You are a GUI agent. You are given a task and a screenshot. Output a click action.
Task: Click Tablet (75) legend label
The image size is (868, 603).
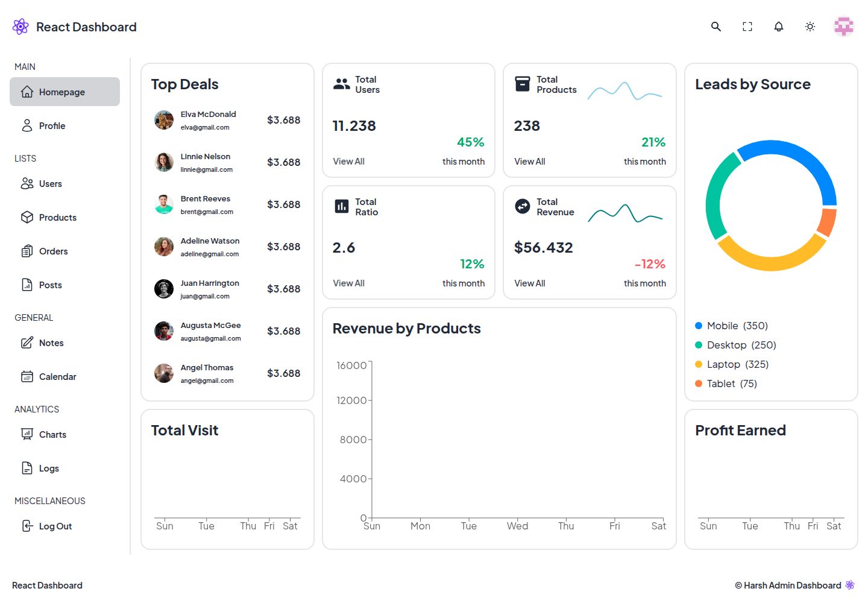point(732,384)
